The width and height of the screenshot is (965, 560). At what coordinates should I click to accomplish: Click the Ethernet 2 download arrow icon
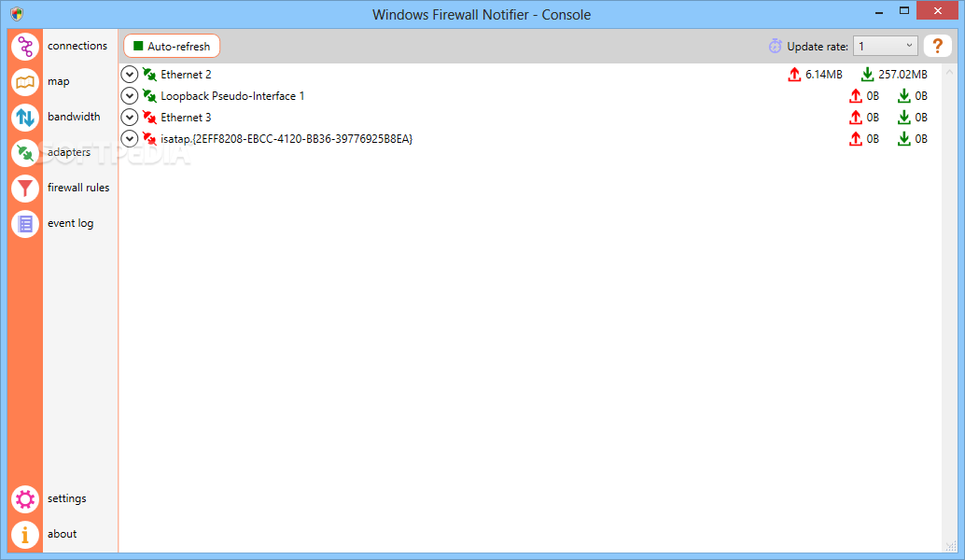pyautogui.click(x=867, y=75)
